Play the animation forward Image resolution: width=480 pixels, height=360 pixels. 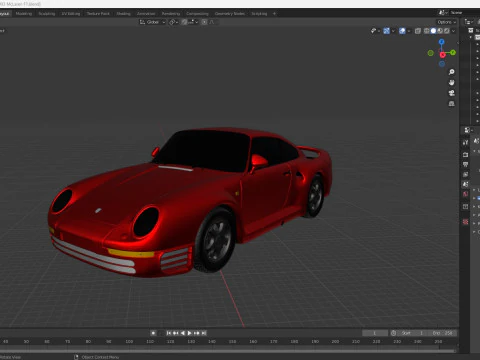pos(189,333)
